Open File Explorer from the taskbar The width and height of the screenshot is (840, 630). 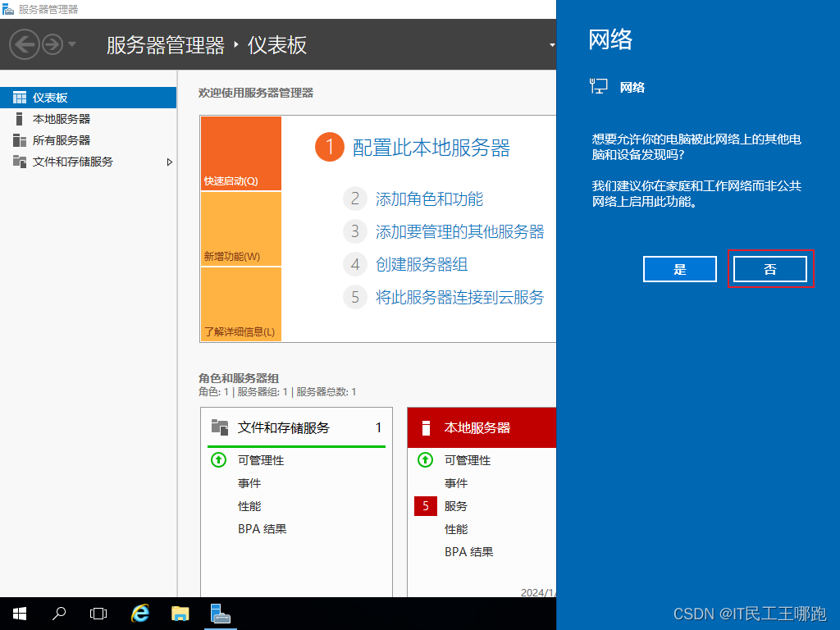coord(180,613)
